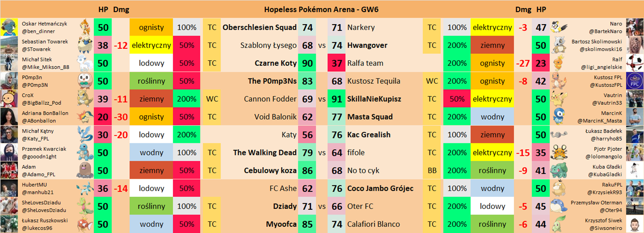Click the Hopeless Pokémon Arena - GW6 title
Screen dimensions: 644x233
318,9
